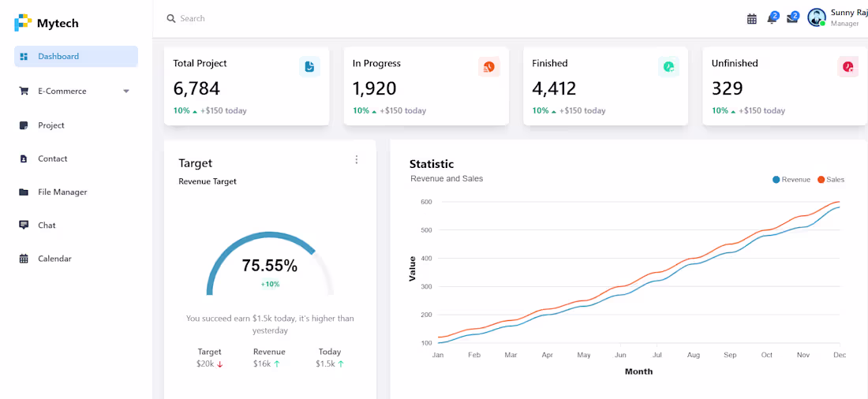This screenshot has width=868, height=399.
Task: Click the Manager role label
Action: point(845,24)
